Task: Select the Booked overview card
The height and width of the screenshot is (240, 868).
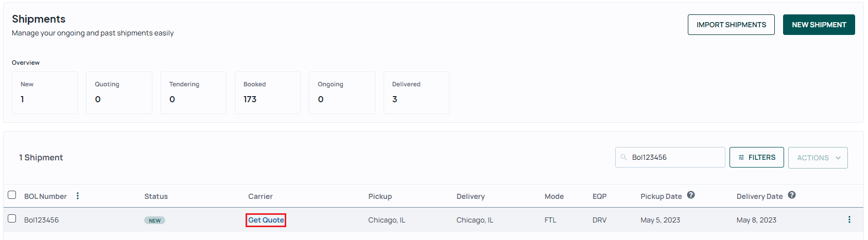Action: pos(268,93)
